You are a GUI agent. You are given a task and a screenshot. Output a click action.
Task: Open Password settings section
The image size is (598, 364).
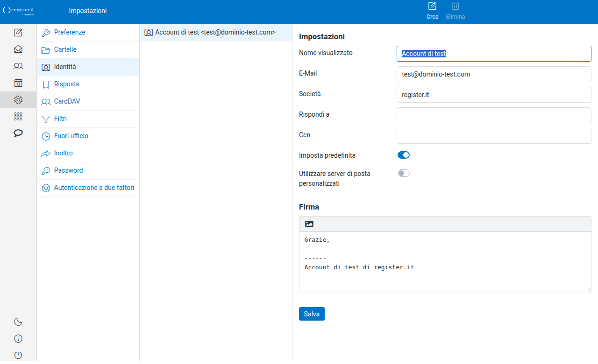[x=88, y=171]
